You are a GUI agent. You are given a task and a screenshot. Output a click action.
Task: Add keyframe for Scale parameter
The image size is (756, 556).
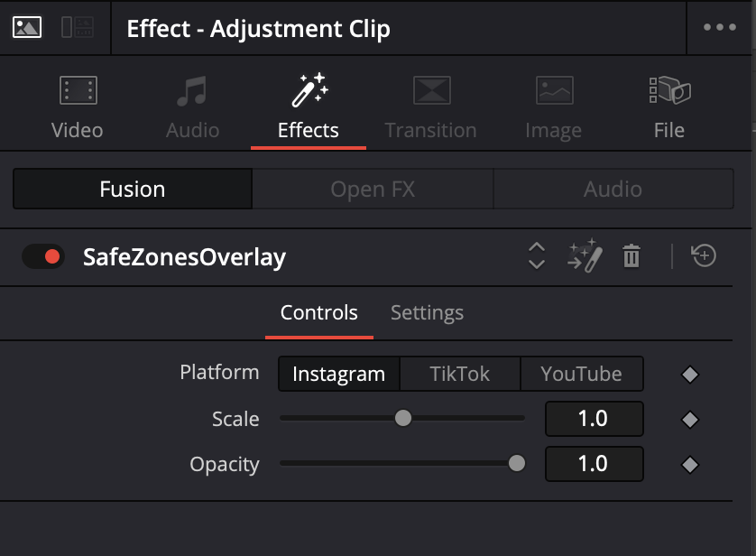(690, 419)
